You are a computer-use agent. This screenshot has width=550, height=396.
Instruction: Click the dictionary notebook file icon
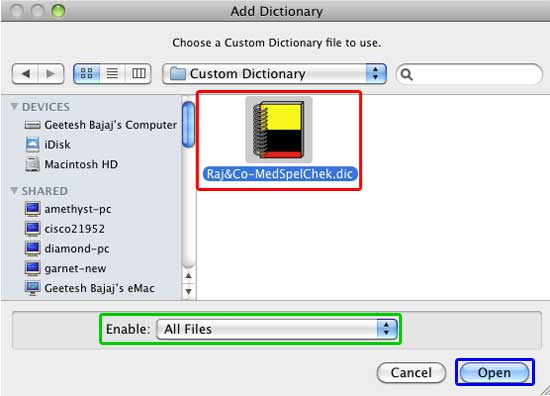click(279, 129)
